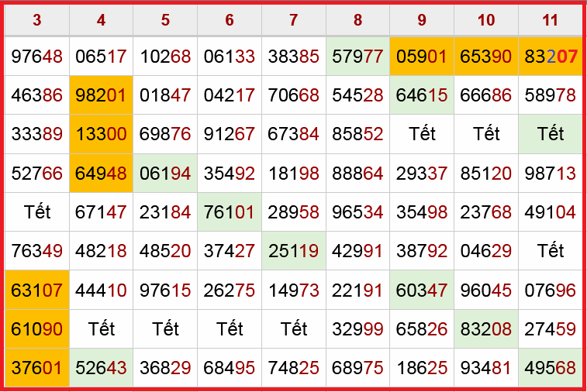Screen dimensions: 587x392
Task: Click the number 46386
Action: pos(36,95)
